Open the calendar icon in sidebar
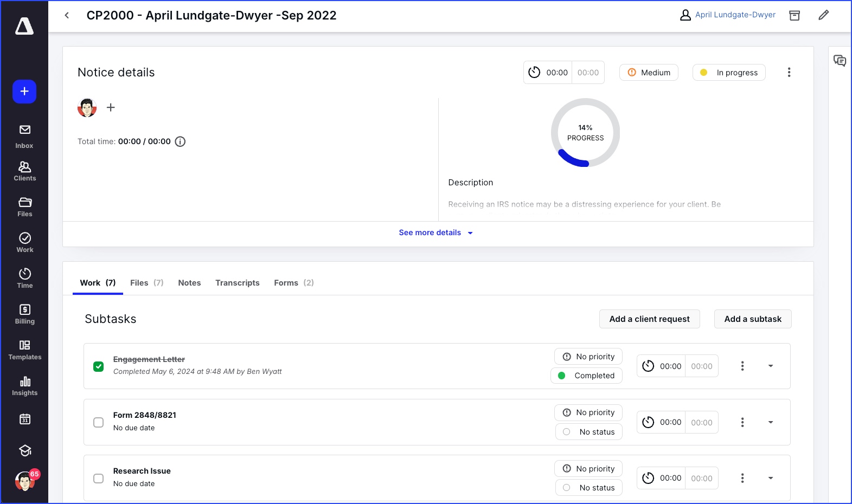Image resolution: width=852 pixels, height=504 pixels. (25, 419)
